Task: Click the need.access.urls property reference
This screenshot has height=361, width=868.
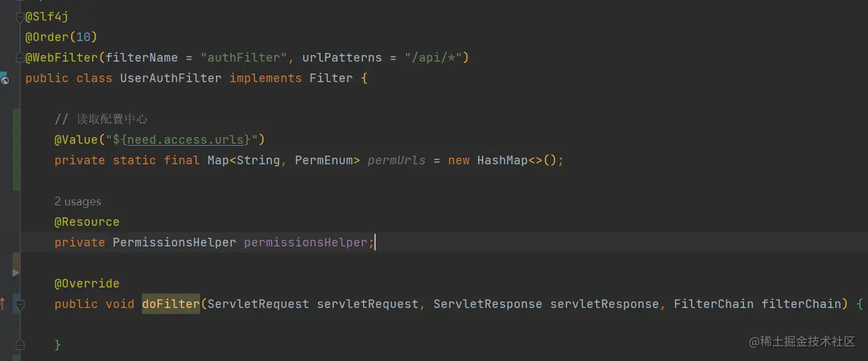Action: pyautogui.click(x=188, y=140)
